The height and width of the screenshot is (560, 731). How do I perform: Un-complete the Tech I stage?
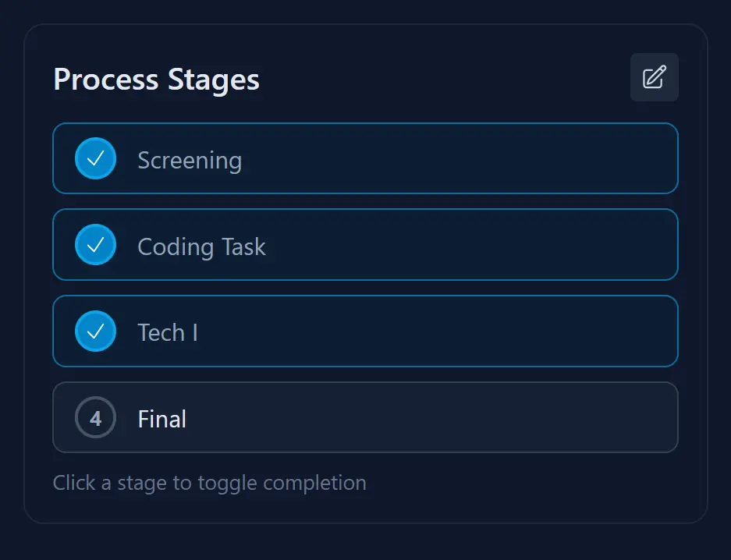365,331
